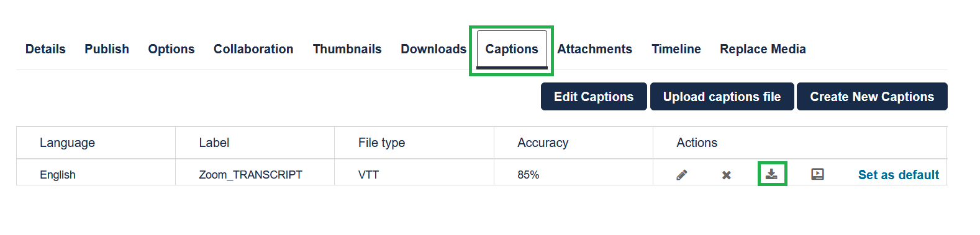Click Upload captions file button
Image resolution: width=980 pixels, height=235 pixels.
pyautogui.click(x=722, y=97)
